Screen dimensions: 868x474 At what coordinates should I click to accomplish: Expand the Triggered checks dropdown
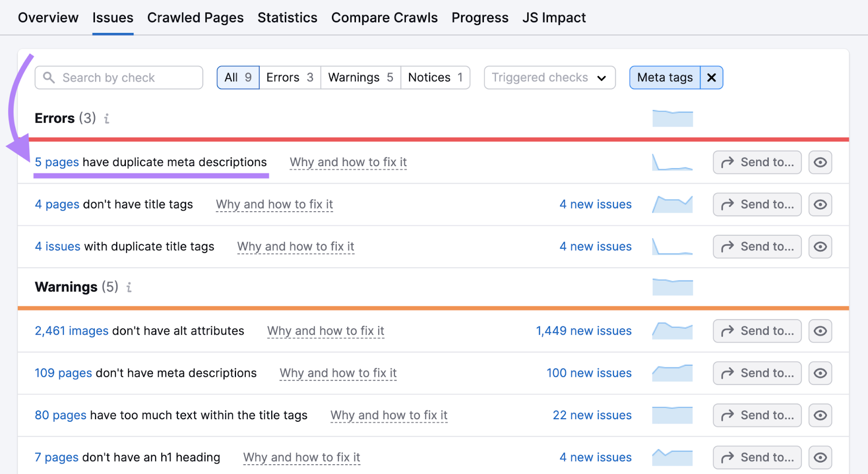pos(549,78)
